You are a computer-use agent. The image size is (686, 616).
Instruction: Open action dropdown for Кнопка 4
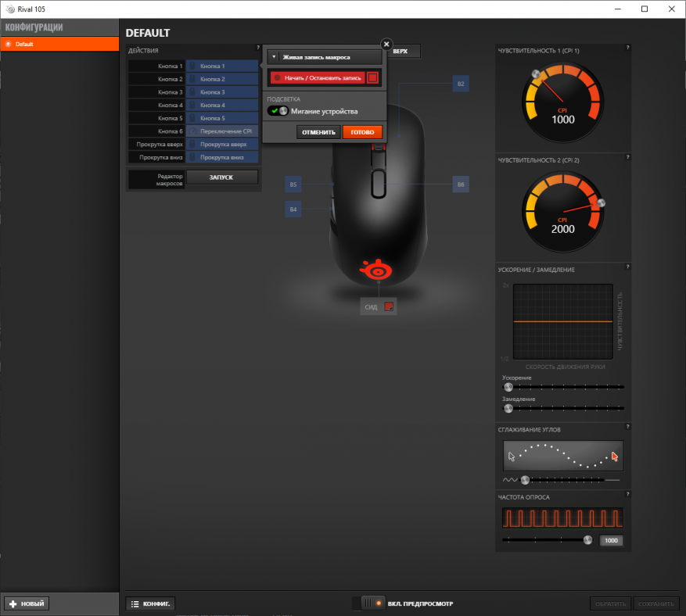(x=222, y=106)
